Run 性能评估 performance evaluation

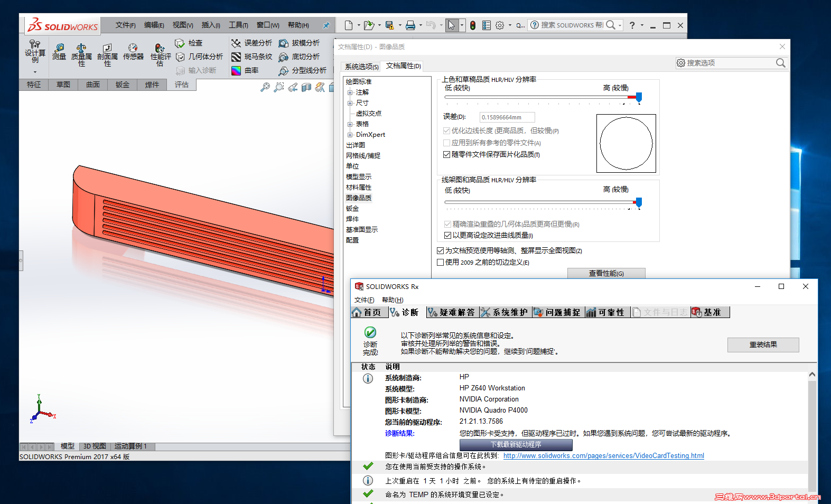[x=161, y=55]
